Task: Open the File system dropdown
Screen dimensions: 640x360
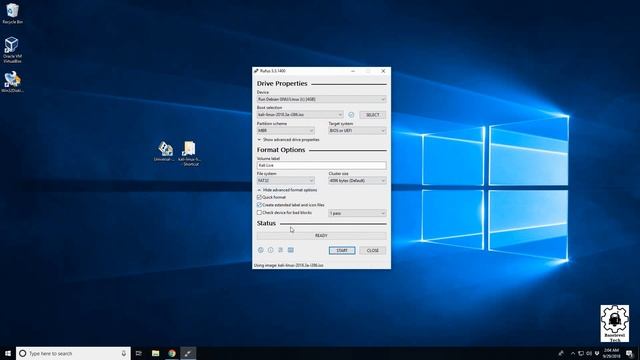Action: coord(285,180)
